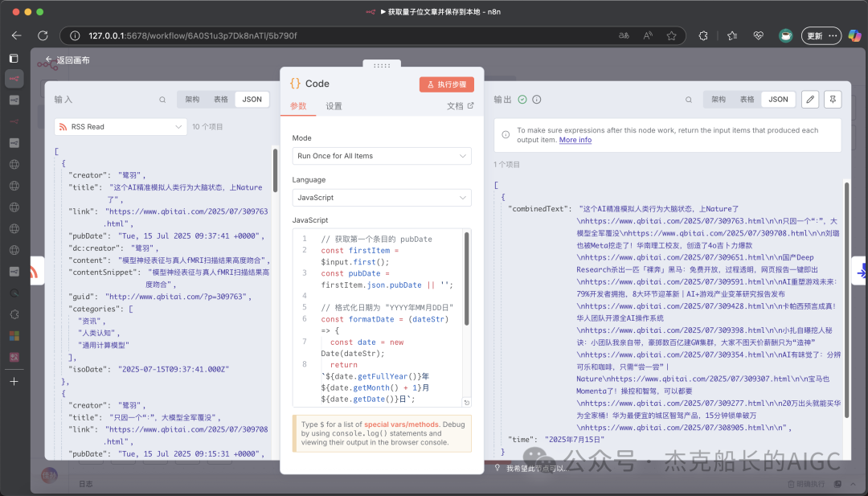868x496 pixels.
Task: Click the green output success checkmark
Action: point(522,100)
